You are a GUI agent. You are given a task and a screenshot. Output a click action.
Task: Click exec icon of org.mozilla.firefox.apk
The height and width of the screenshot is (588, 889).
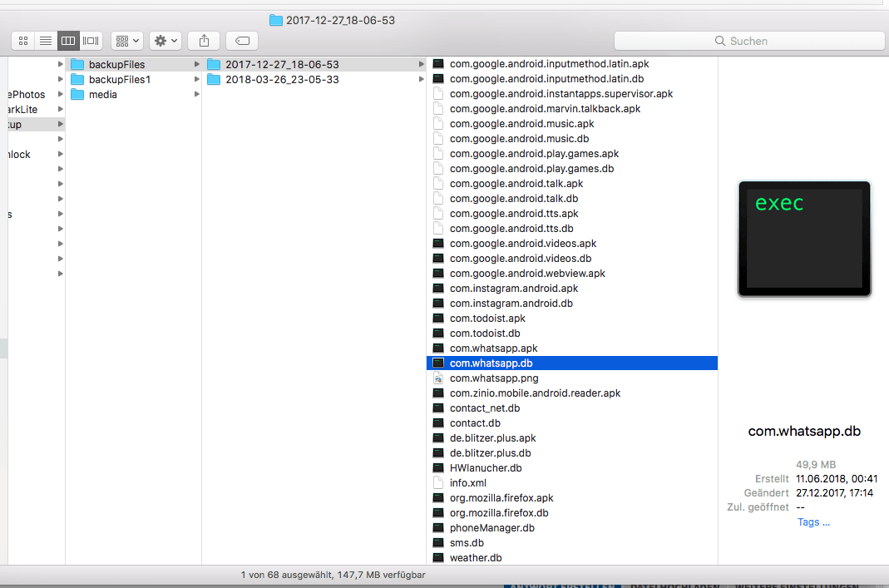(438, 498)
